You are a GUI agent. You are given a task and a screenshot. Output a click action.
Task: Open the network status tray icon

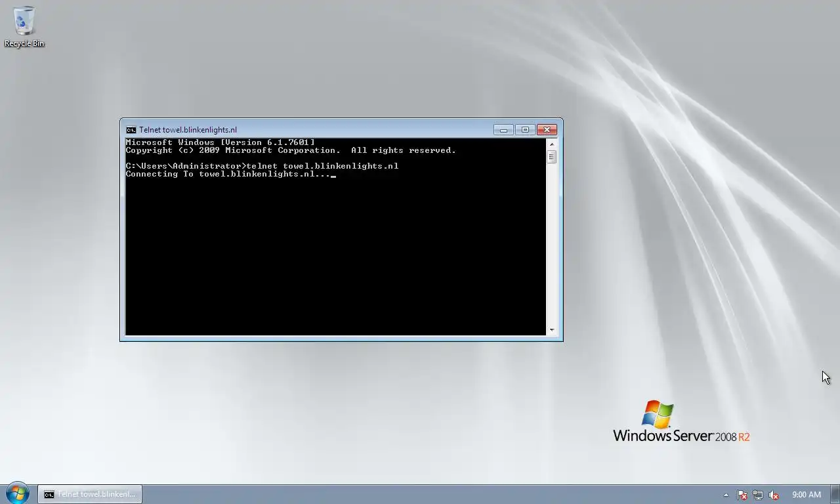click(x=758, y=495)
